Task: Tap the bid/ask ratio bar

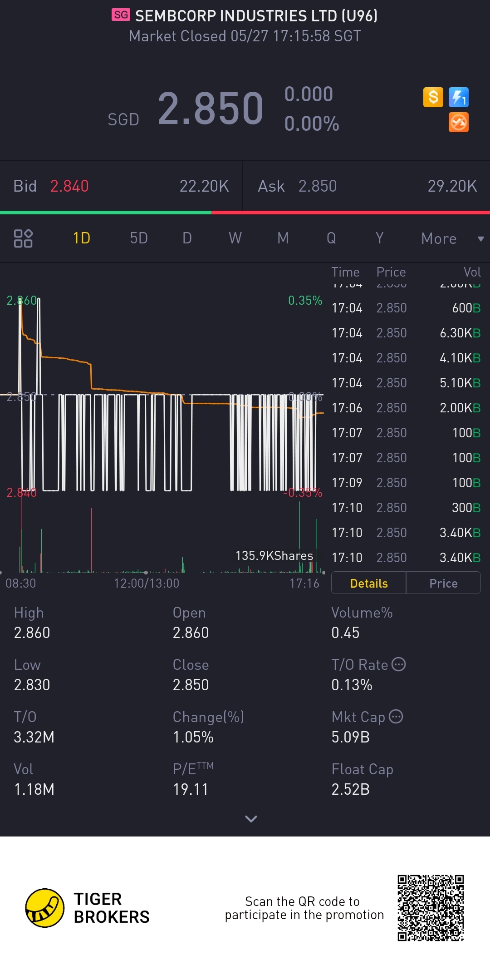Action: (245, 212)
